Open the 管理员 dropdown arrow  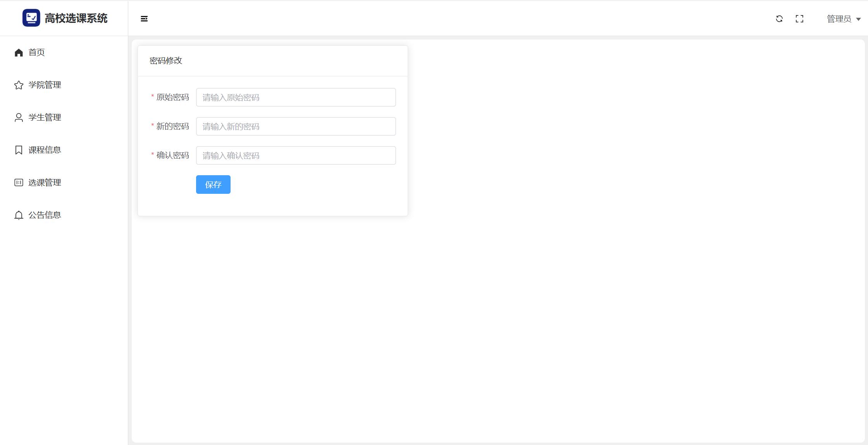pyautogui.click(x=858, y=19)
